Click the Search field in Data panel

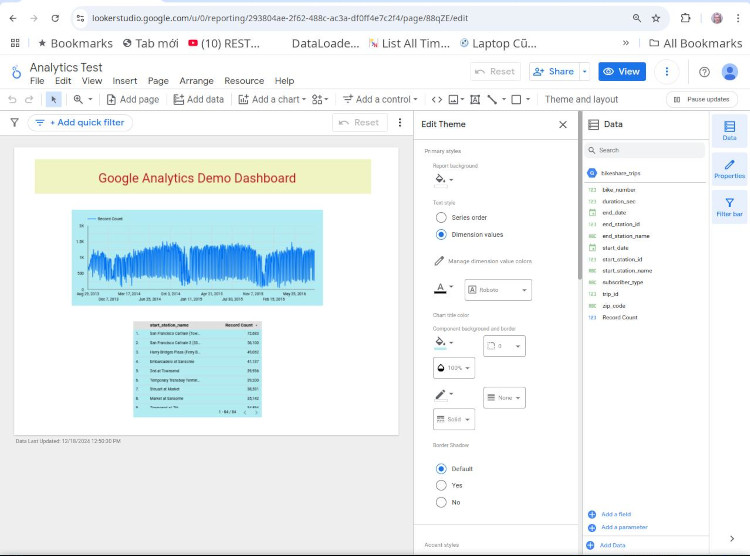645,150
